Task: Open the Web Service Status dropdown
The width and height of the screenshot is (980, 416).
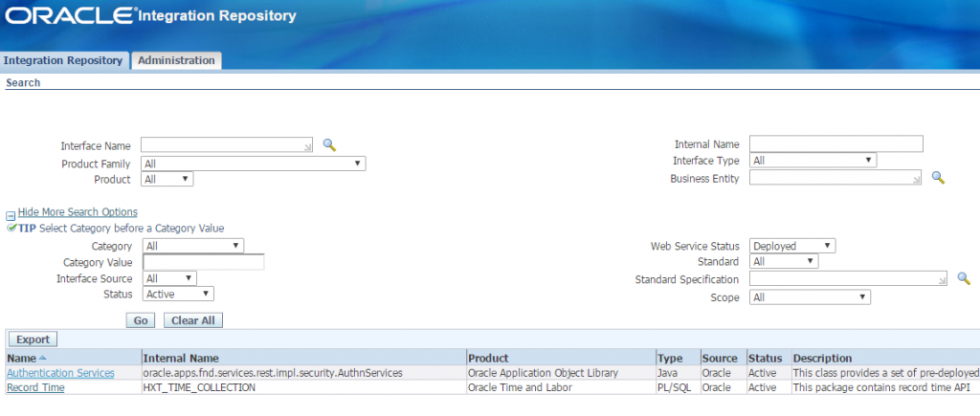Action: (792, 246)
